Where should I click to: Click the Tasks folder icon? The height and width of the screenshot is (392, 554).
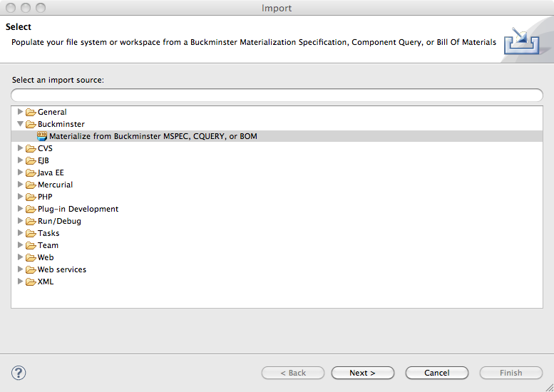pyautogui.click(x=31, y=234)
